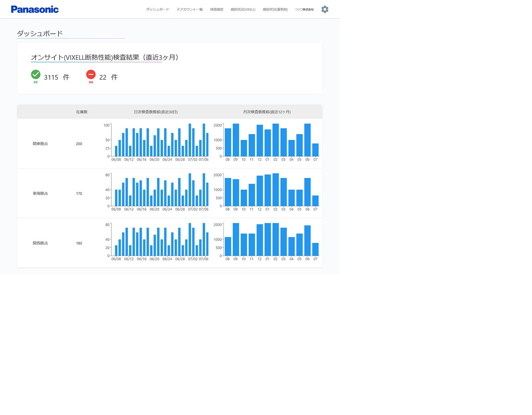This screenshot has width=532, height=415.
Task: Navigate to 棚卸状況(VIXELL)
Action: [x=243, y=10]
